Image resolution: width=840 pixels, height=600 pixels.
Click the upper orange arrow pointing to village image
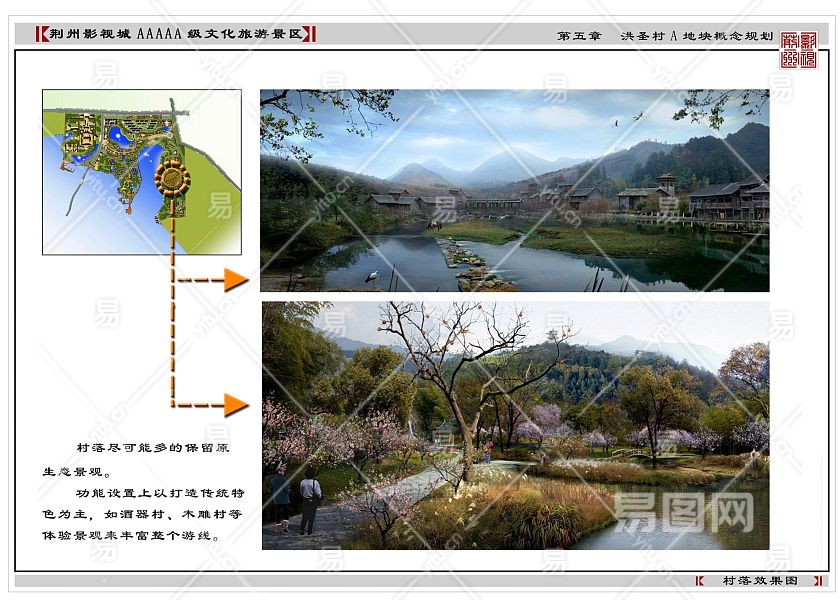(236, 280)
